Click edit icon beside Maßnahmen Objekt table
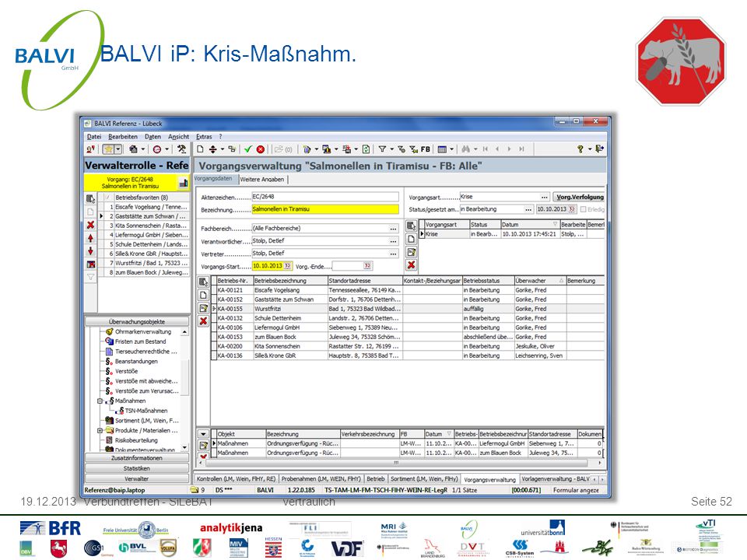Viewport: 747px width, 560px height. 203,446
